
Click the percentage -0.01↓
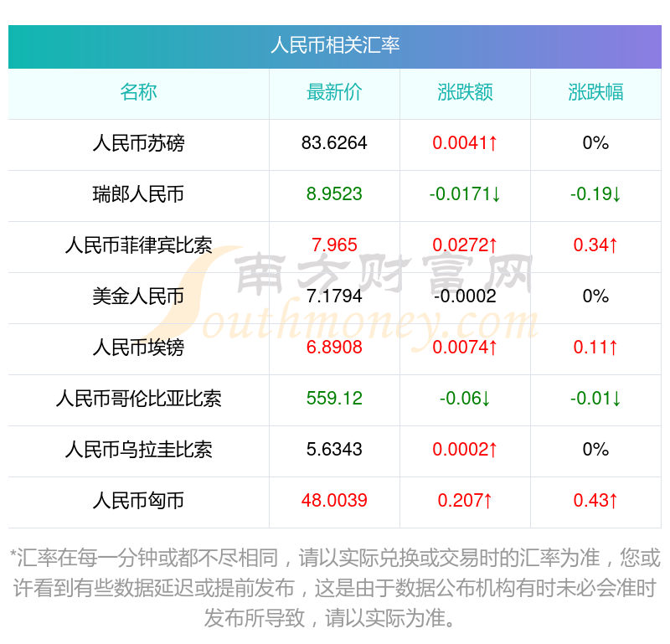pyautogui.click(x=595, y=399)
